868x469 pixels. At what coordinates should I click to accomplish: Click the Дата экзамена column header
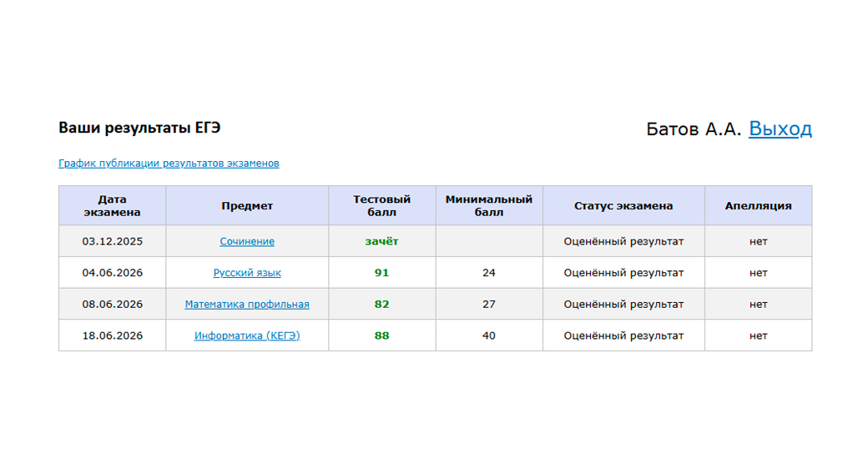coord(113,205)
